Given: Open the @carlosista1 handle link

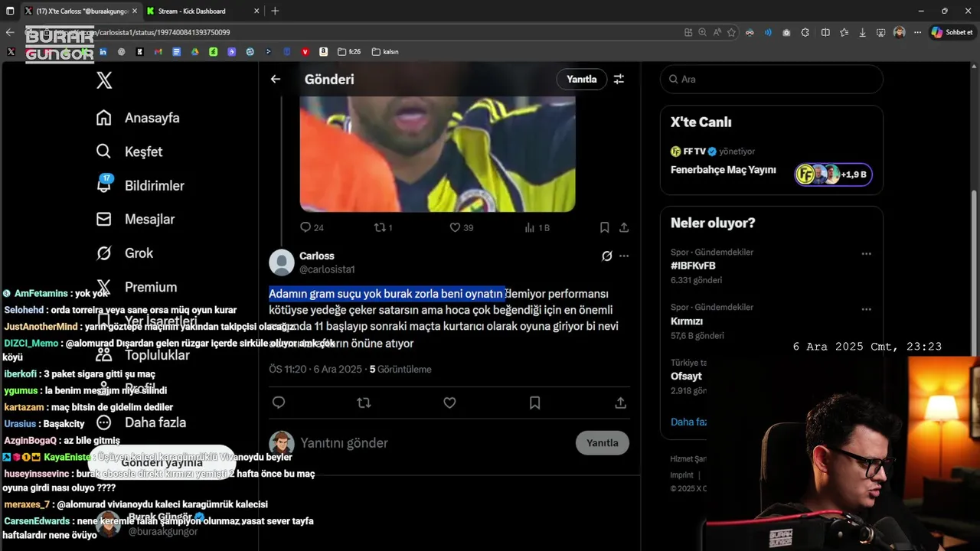Looking at the screenshot, I should (x=327, y=269).
